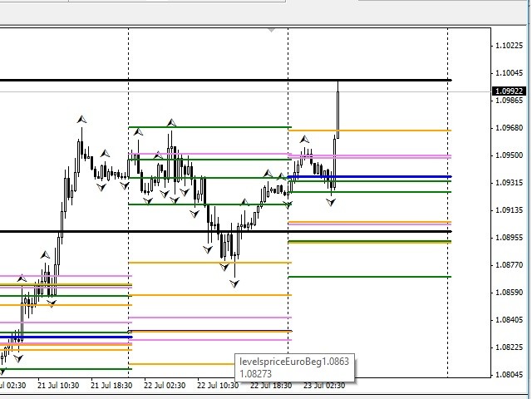Image resolution: width=532 pixels, height=399 pixels.
Task: Click the current price label 1.09922
Action: coord(509,91)
